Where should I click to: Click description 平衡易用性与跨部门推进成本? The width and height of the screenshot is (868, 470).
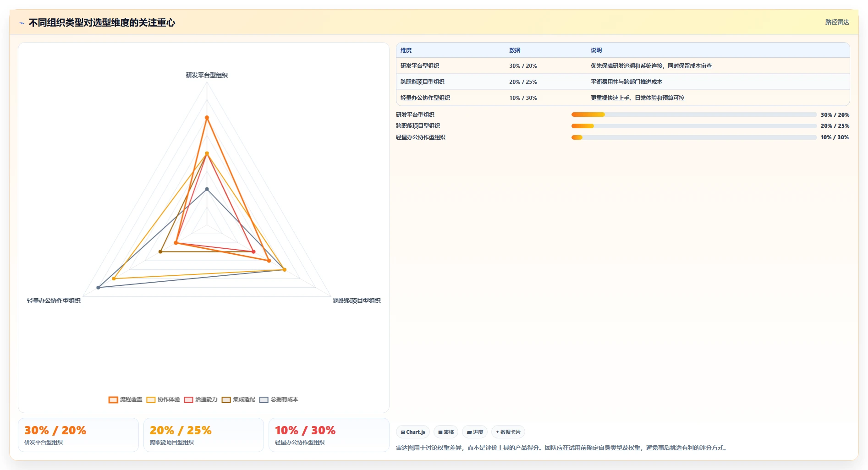[x=626, y=82]
